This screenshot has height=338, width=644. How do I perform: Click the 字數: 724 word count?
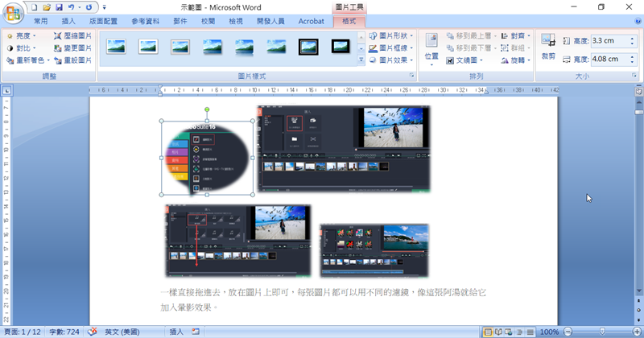pos(64,332)
